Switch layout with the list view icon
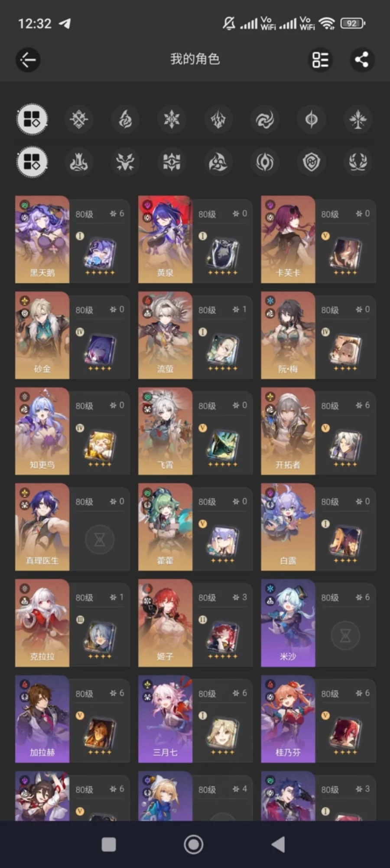Image resolution: width=390 pixels, height=868 pixels. (x=320, y=59)
